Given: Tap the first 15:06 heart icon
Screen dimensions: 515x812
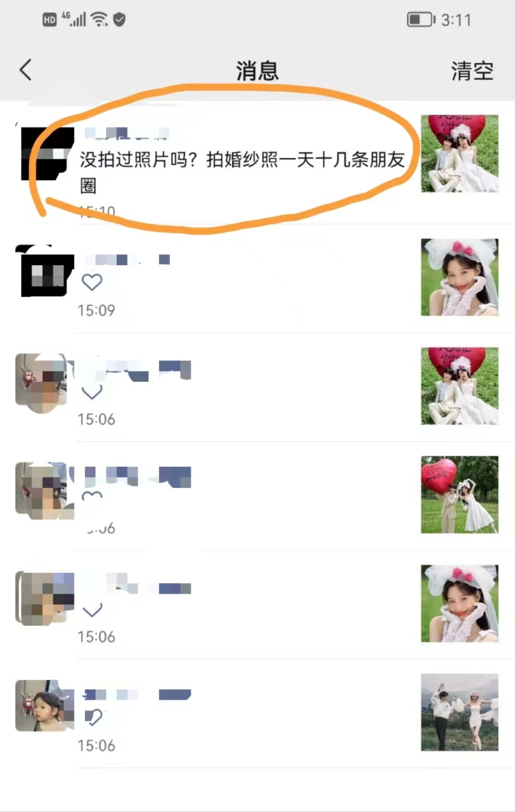Looking at the screenshot, I should [x=92, y=392].
